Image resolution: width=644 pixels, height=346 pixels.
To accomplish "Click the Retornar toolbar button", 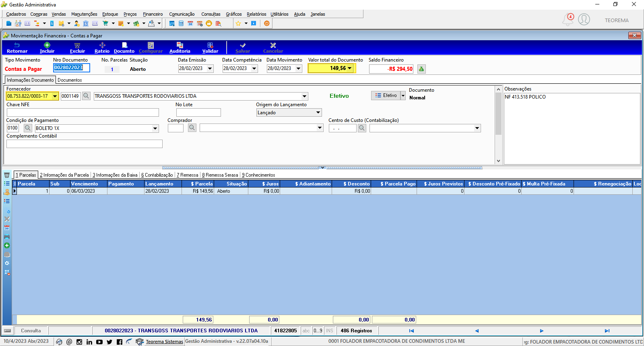I will 17,48.
